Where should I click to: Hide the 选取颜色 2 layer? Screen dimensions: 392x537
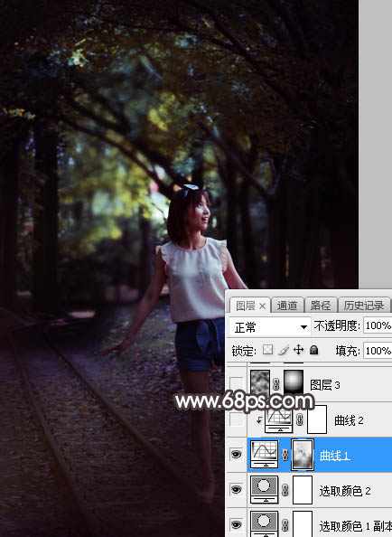236,490
